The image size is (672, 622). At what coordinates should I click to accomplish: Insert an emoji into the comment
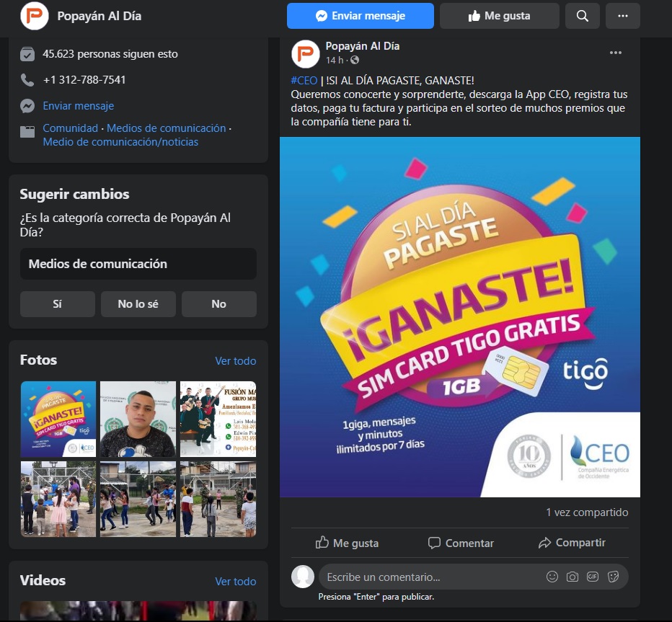point(552,577)
